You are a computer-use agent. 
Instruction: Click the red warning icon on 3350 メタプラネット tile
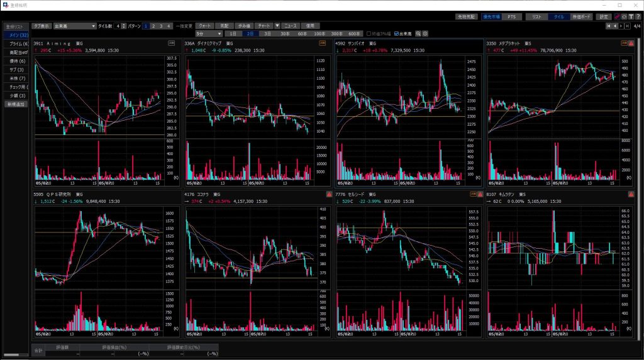(x=631, y=43)
